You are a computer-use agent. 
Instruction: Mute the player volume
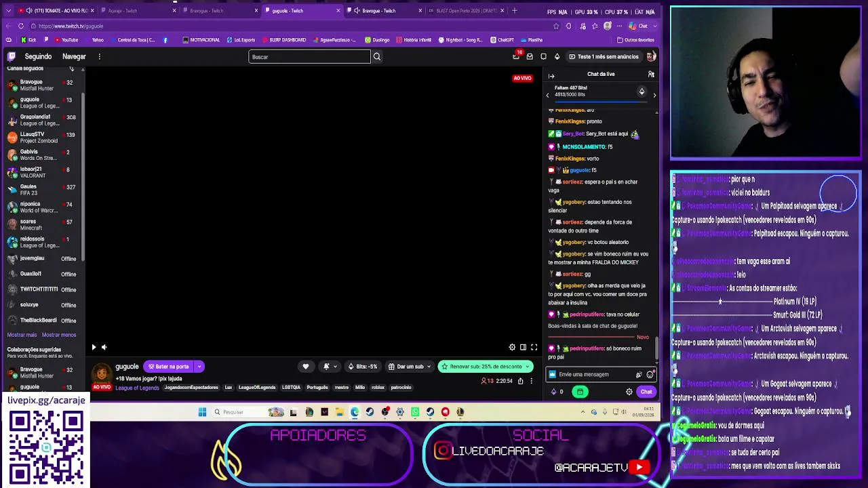click(x=104, y=347)
